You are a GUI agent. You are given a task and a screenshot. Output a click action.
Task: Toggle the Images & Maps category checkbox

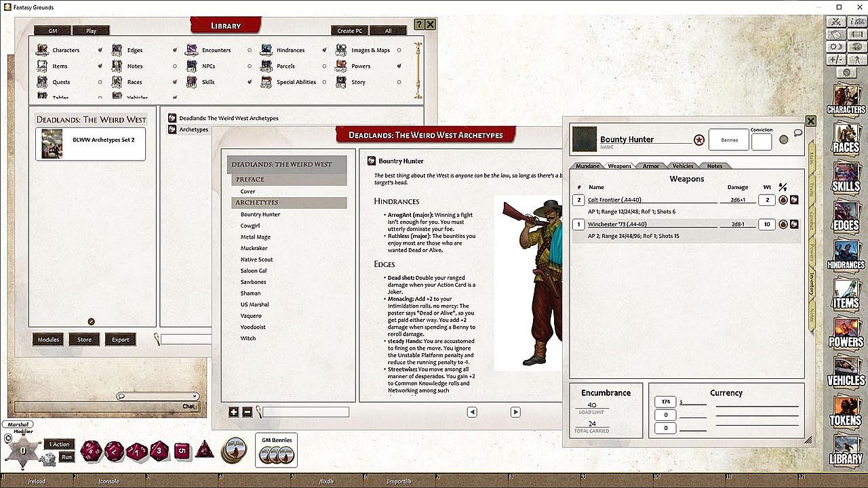(x=399, y=50)
